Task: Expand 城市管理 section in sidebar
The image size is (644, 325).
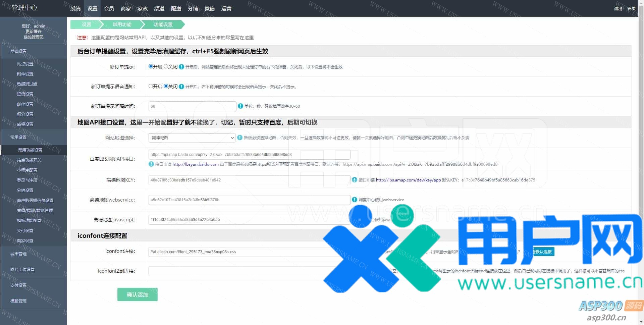Action: click(18, 254)
